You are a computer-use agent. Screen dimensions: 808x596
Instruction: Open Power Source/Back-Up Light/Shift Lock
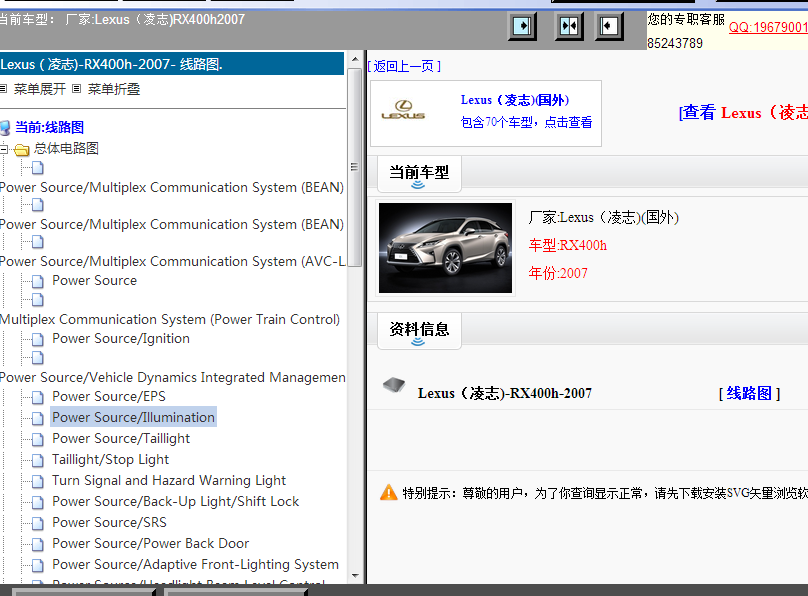[176, 502]
